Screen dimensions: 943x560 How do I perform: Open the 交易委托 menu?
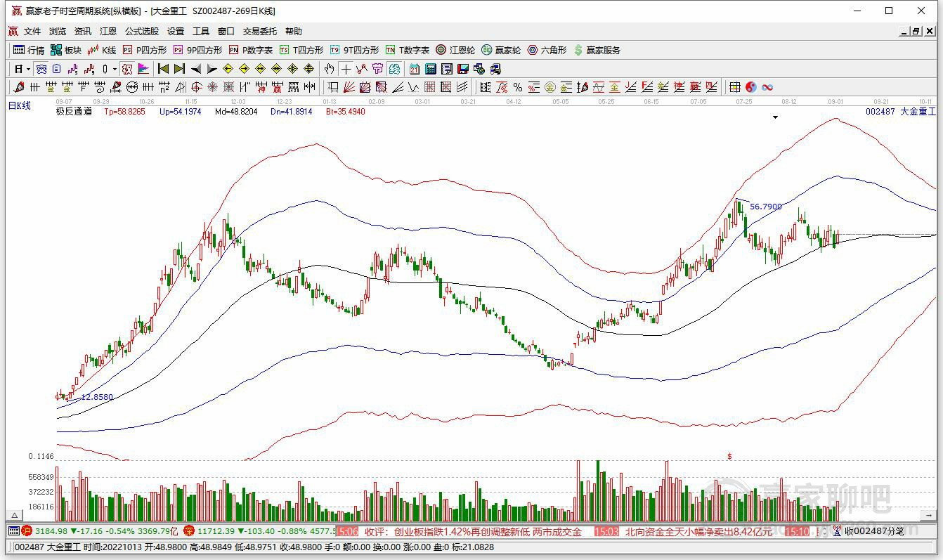pos(260,32)
